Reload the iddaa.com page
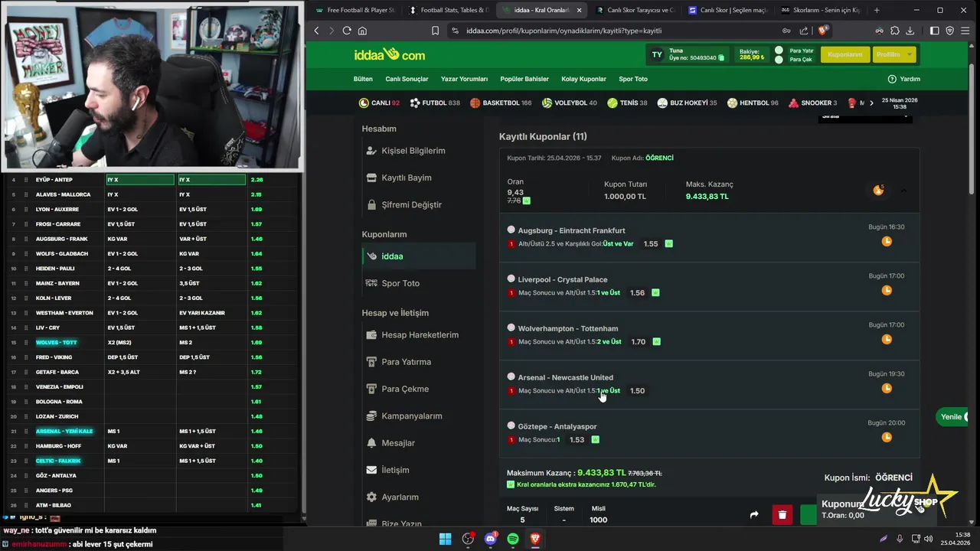The height and width of the screenshot is (551, 980). coord(347,31)
